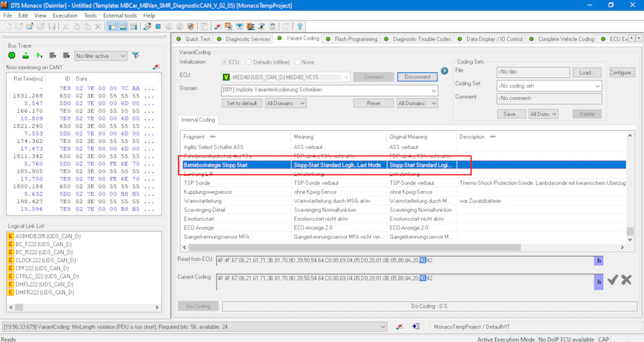Click the New workspace toolbar icon

coord(9,27)
